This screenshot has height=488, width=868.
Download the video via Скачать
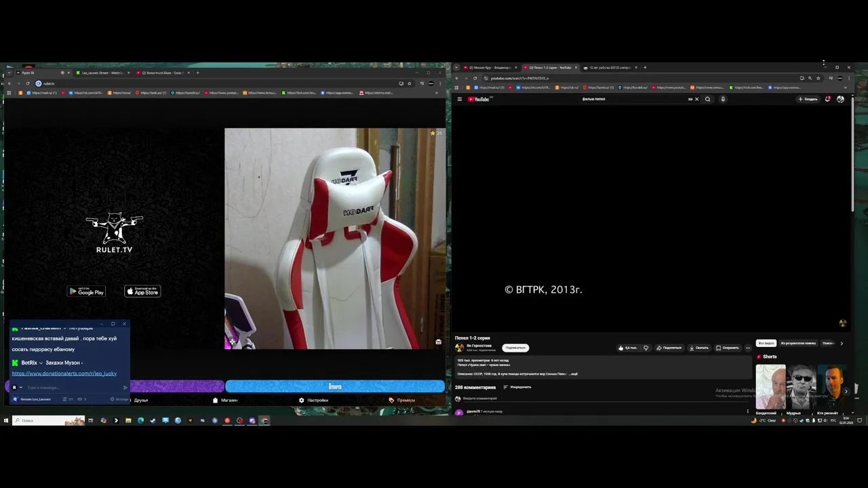coord(698,348)
